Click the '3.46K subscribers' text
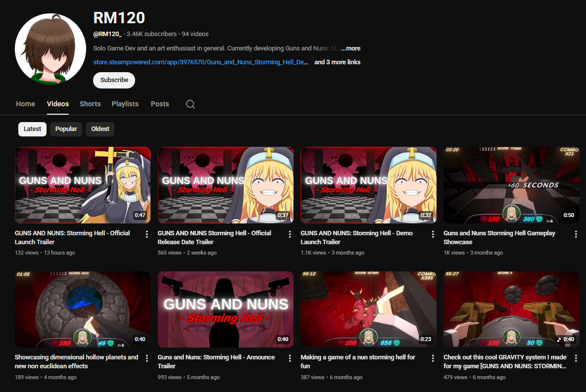The height and width of the screenshot is (392, 586). pos(151,34)
